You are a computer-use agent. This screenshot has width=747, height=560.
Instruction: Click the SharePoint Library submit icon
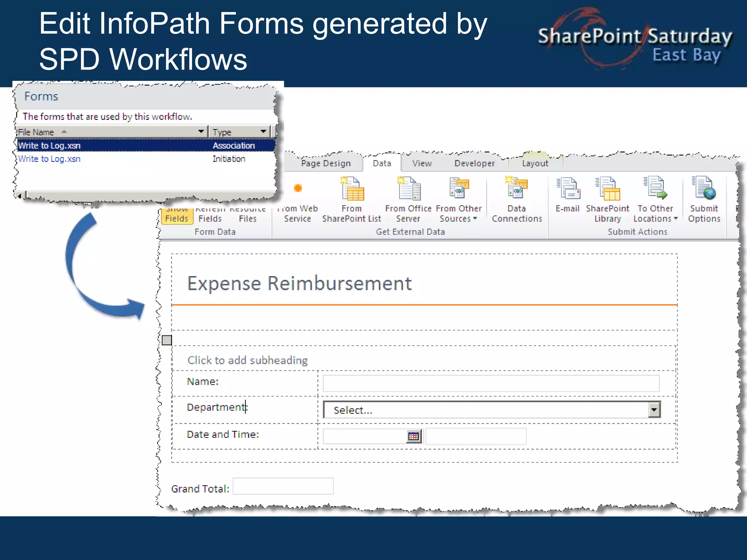[607, 188]
